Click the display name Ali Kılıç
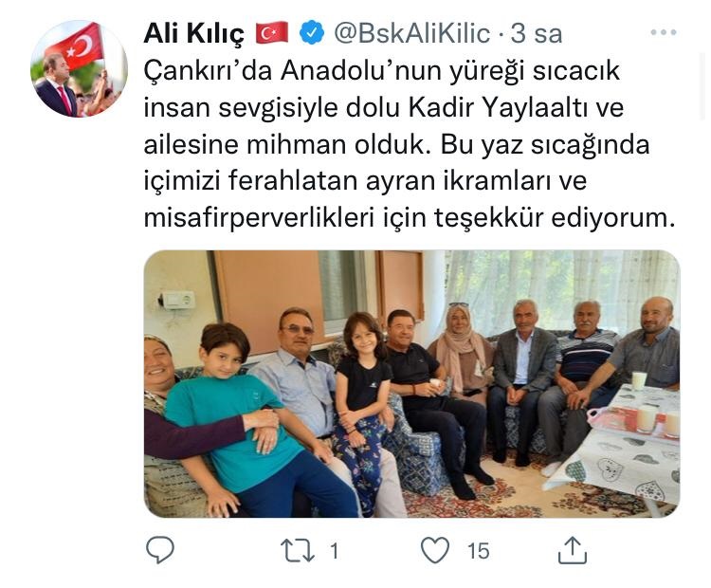The width and height of the screenshot is (711, 588). [x=194, y=34]
